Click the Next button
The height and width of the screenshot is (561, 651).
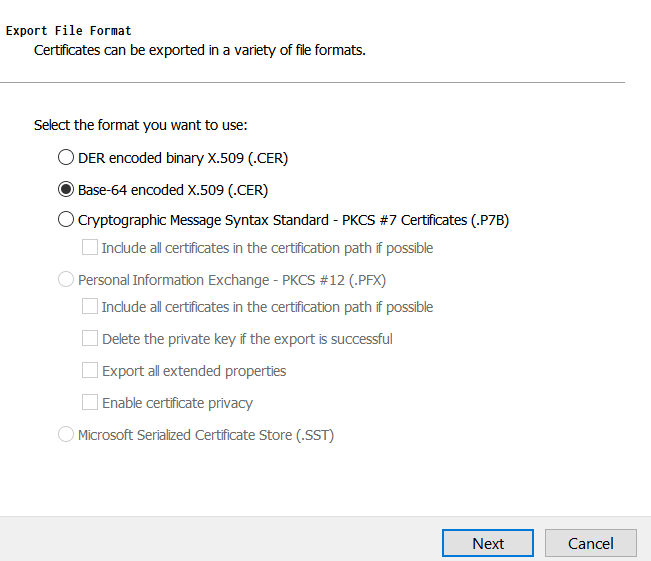pyautogui.click(x=488, y=543)
